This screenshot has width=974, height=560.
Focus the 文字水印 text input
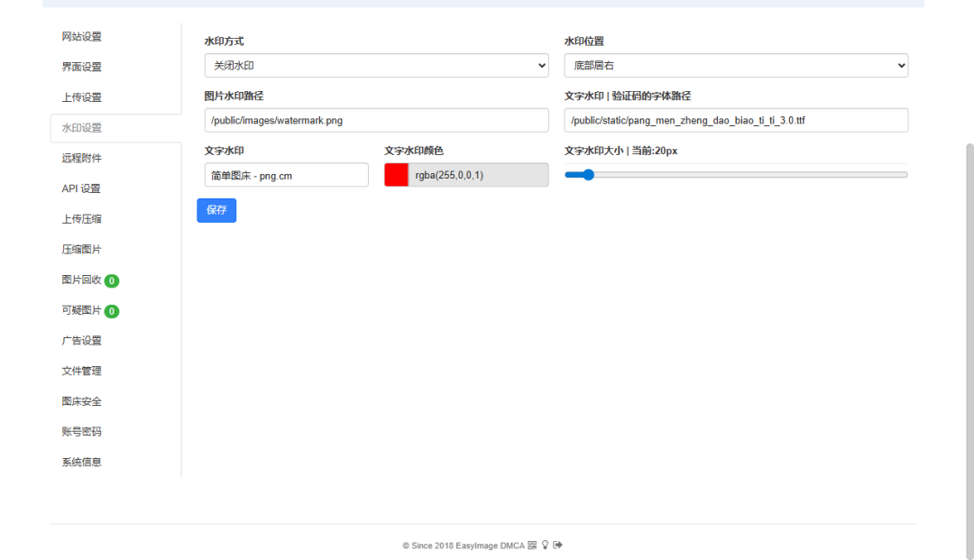coord(287,175)
